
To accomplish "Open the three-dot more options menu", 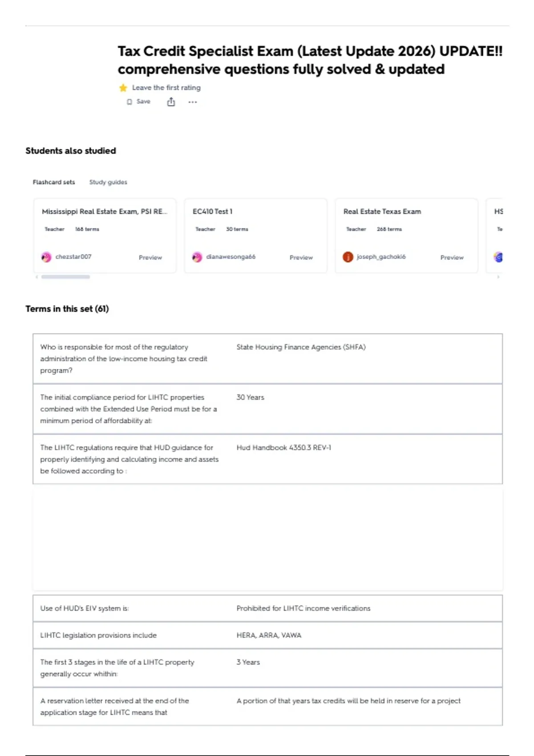I will coord(192,102).
